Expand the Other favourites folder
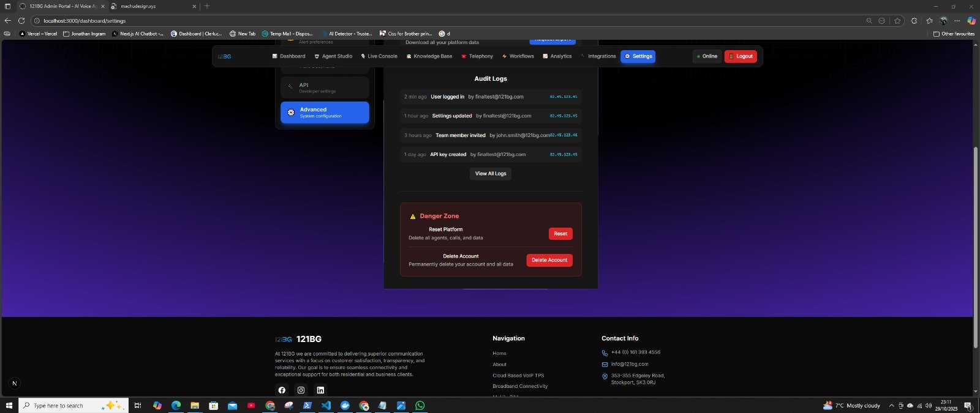980x413 pixels. pyautogui.click(x=954, y=34)
